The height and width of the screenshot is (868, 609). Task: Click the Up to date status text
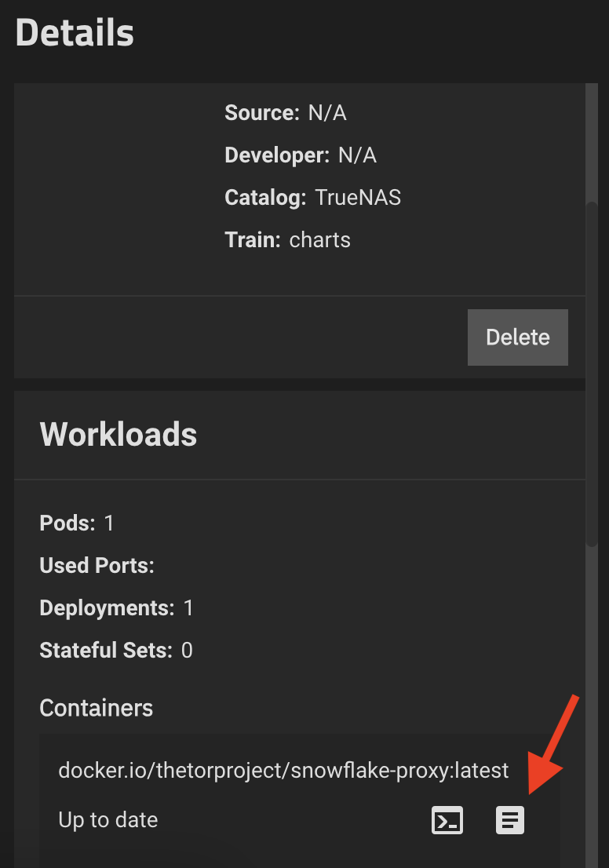coord(108,820)
